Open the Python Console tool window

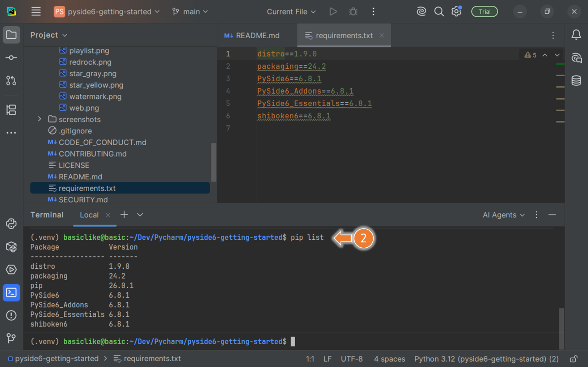pyautogui.click(x=11, y=224)
